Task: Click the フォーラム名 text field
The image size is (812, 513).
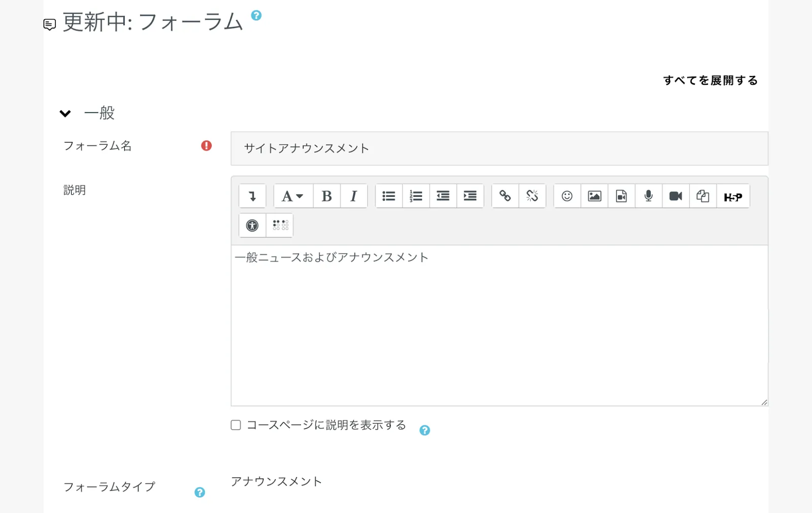Action: point(499,149)
